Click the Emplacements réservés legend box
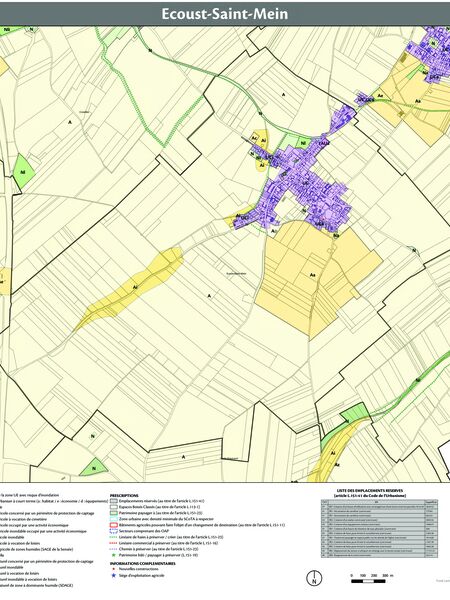Viewport: 450px width, 600px height. [x=113, y=501]
